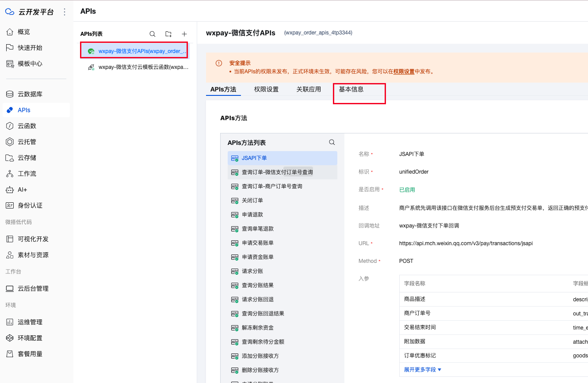Select the 请求分账回退 method

coord(283,300)
